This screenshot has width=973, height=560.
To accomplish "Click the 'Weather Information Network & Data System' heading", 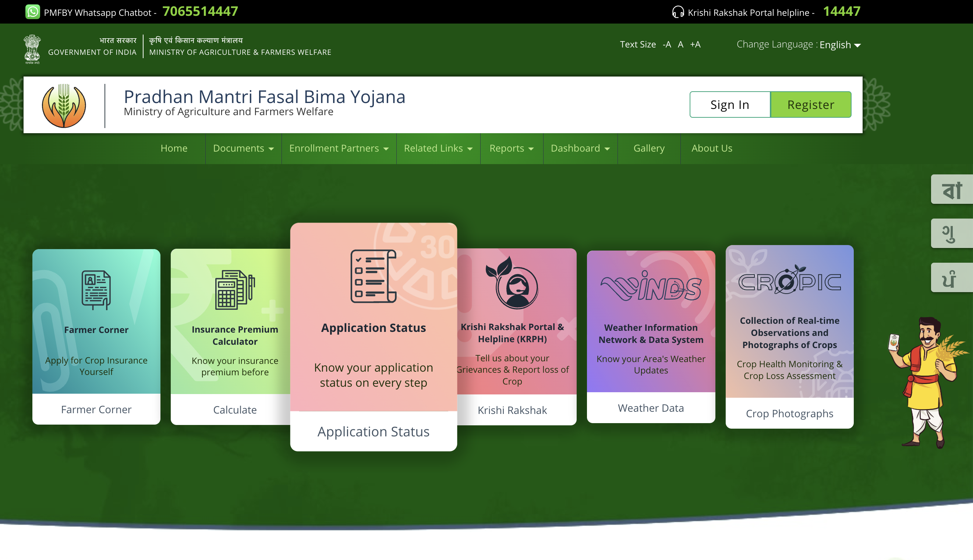I will pyautogui.click(x=651, y=334).
